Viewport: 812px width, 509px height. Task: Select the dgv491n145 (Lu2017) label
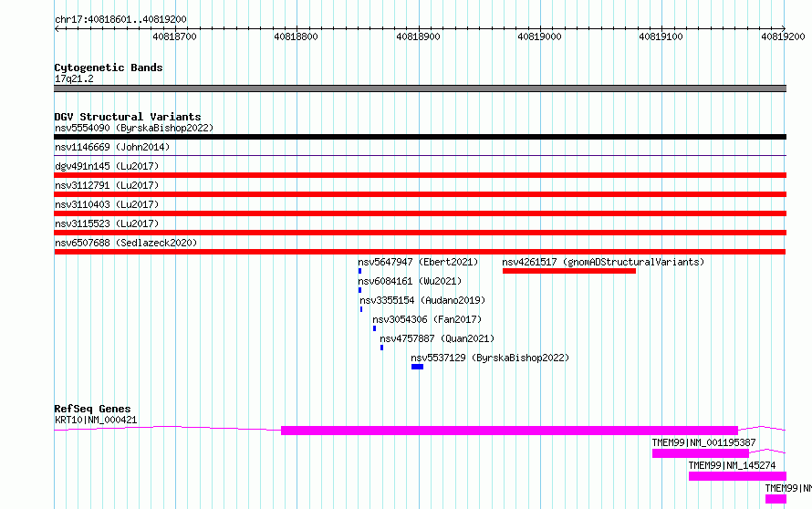(x=107, y=166)
